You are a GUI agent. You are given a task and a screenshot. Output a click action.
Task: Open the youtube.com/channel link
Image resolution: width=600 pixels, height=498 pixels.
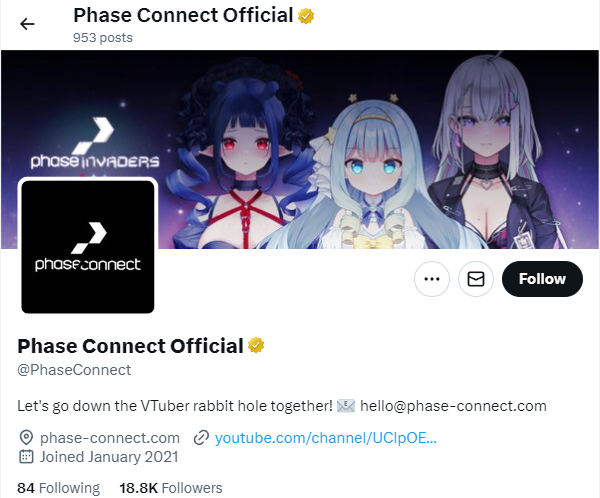326,438
